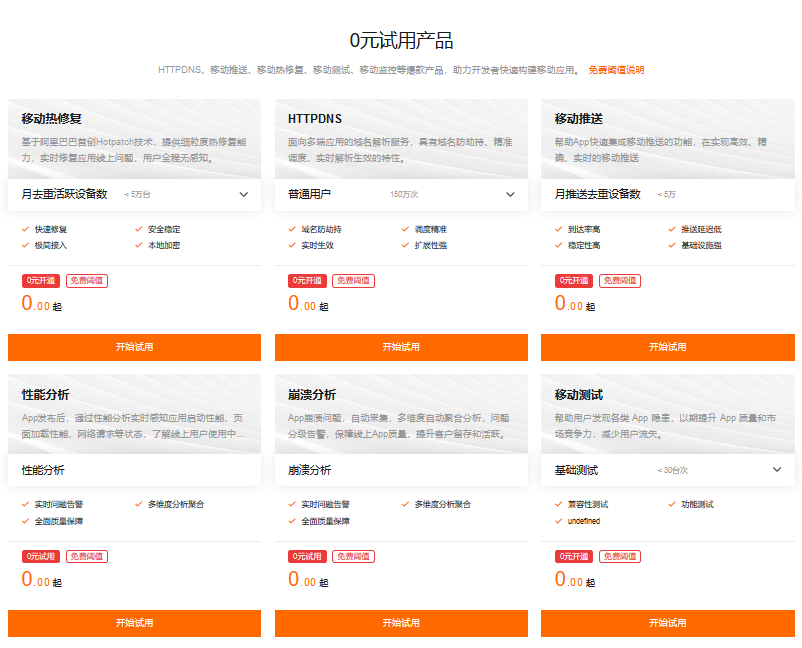Screen dimensions: 802x648
Task: Click 开始试用 under 移动测试 card
Action: [x=667, y=623]
